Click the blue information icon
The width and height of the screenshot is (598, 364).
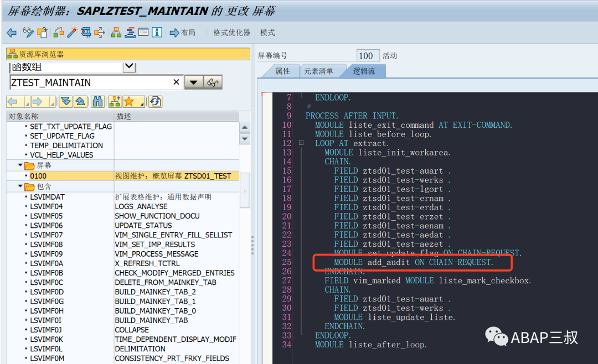pyautogui.click(x=157, y=33)
